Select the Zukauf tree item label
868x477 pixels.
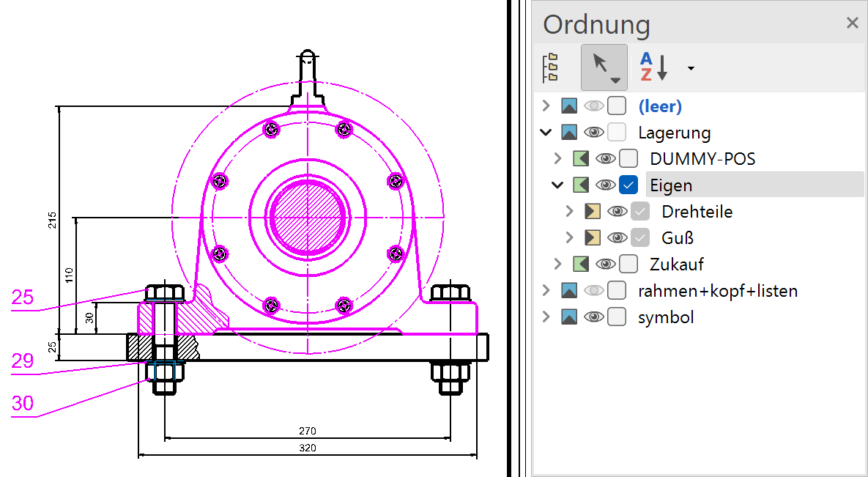[x=676, y=265]
